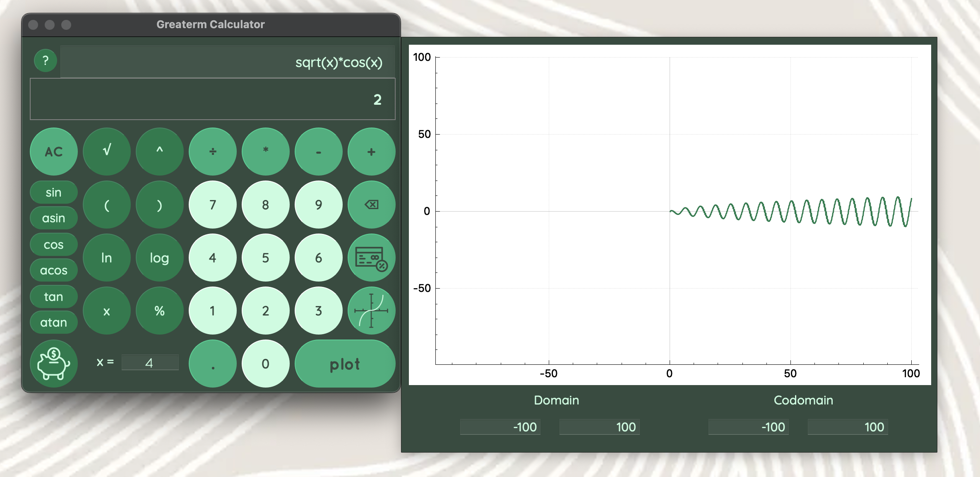Click the graph/plot toggle icon
Viewport: 980px width, 477px height.
click(372, 311)
